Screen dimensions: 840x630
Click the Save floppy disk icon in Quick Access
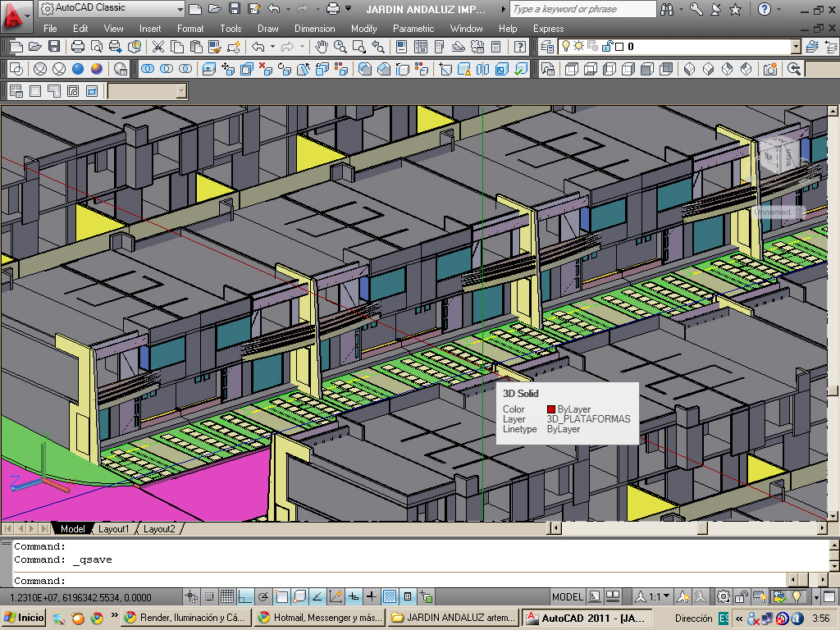click(235, 9)
